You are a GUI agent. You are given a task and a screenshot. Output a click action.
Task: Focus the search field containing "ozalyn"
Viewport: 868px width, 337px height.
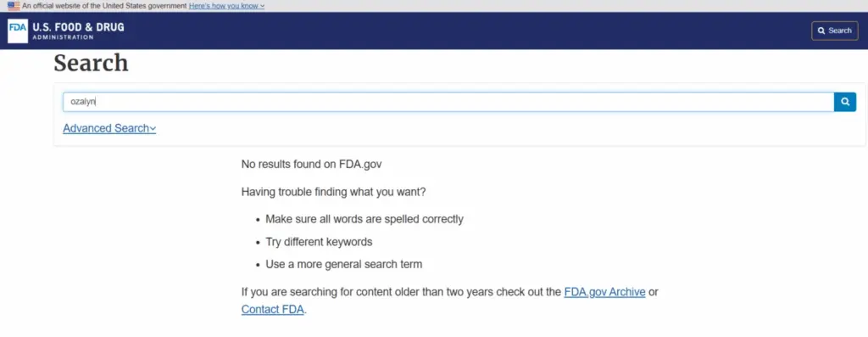448,102
